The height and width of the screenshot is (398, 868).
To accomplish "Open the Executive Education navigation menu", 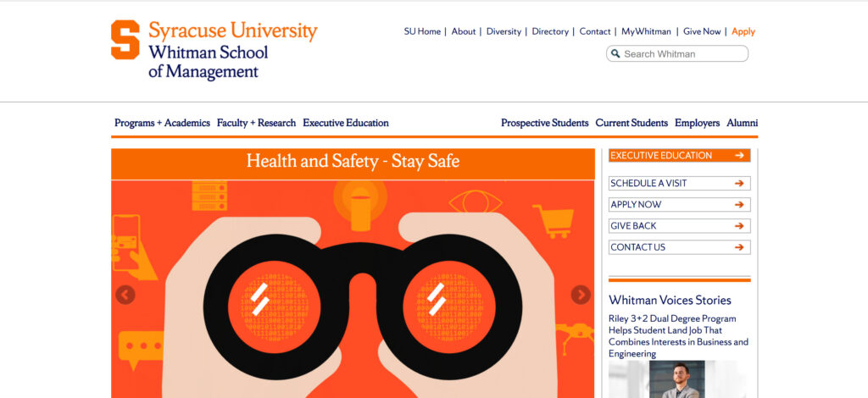I will (x=345, y=123).
